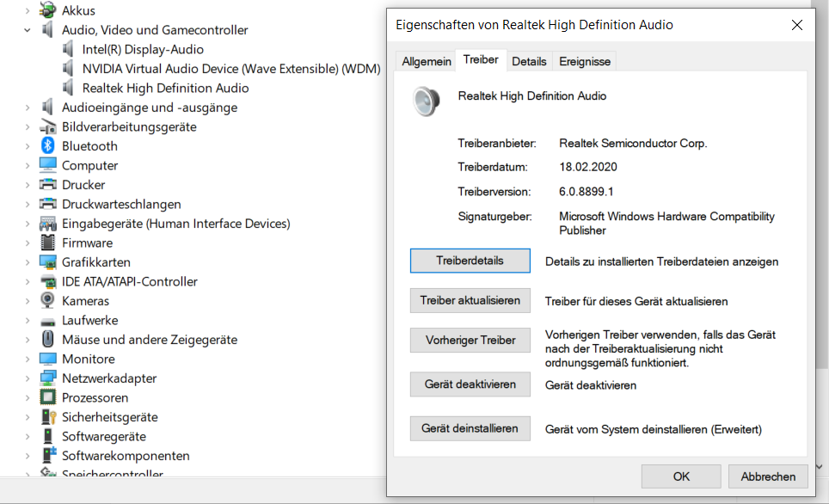Click the Grafikkarten icon
Screen dimensions: 829x504
(x=47, y=261)
